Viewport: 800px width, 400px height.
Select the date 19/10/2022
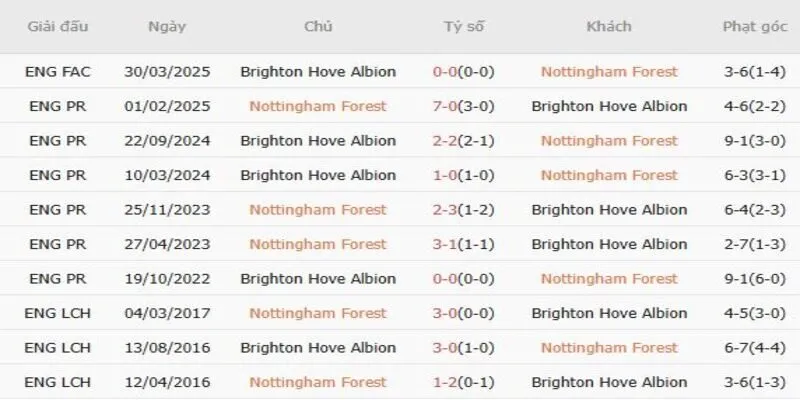tap(165, 279)
